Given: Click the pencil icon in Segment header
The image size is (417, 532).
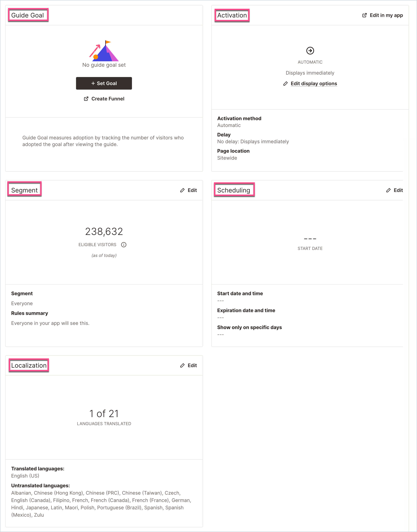Looking at the screenshot, I should pos(182,190).
